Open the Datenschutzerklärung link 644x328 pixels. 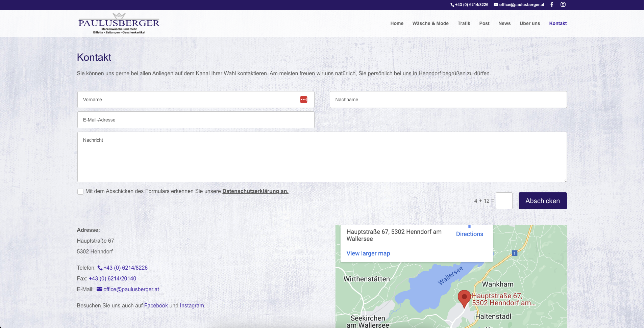click(x=255, y=191)
